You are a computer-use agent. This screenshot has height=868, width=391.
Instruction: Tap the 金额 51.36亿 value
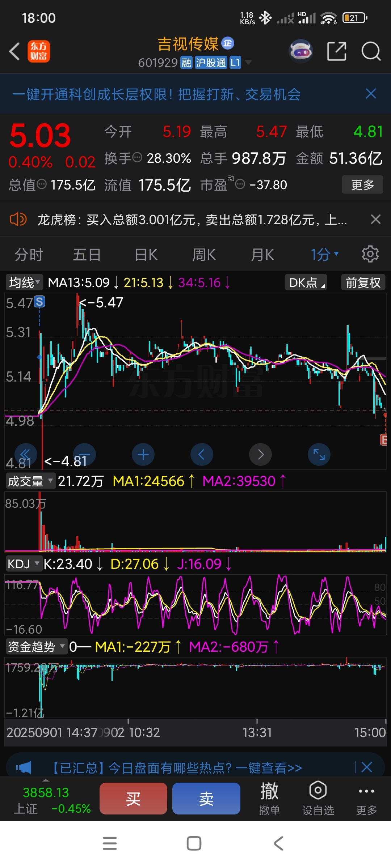pos(356,158)
